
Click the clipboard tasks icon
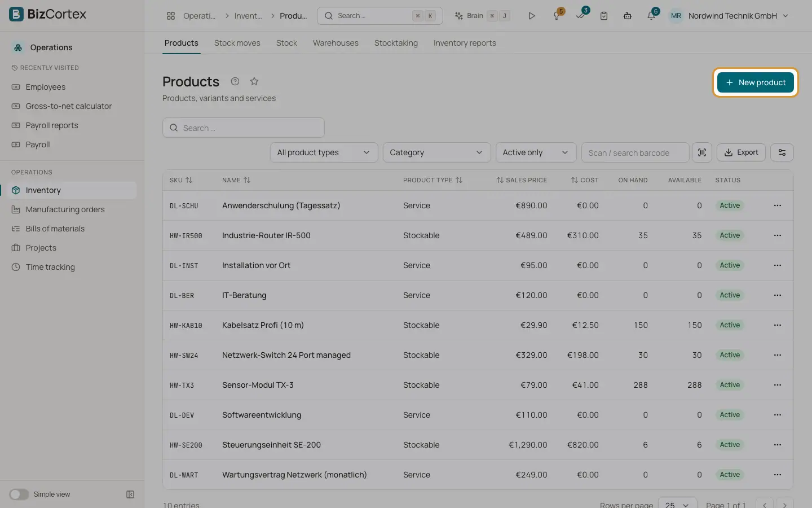coord(604,16)
